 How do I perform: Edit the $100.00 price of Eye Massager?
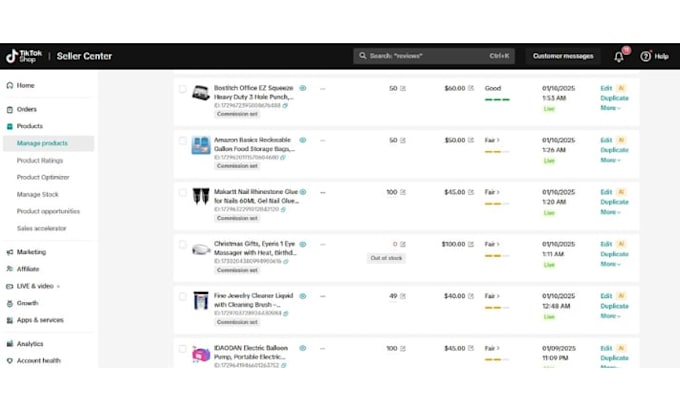471,244
